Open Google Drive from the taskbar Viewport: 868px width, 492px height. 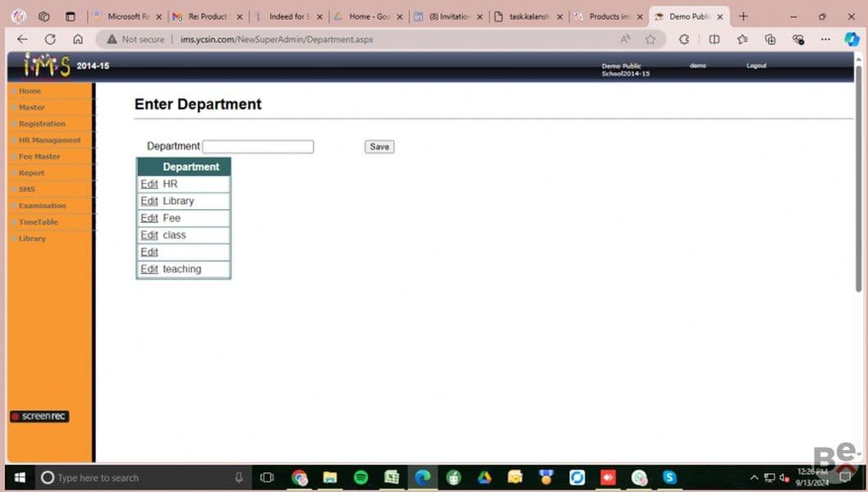click(484, 477)
